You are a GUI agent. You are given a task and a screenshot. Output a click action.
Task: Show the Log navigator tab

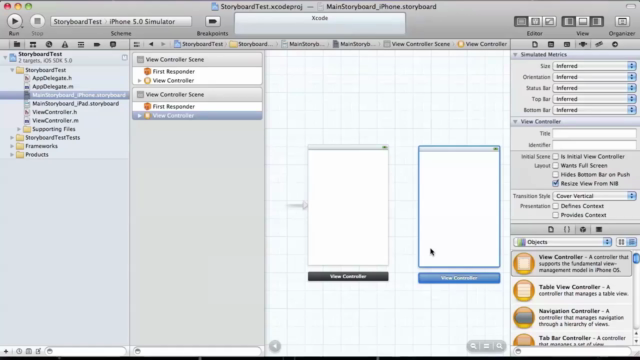pyautogui.click(x=113, y=44)
